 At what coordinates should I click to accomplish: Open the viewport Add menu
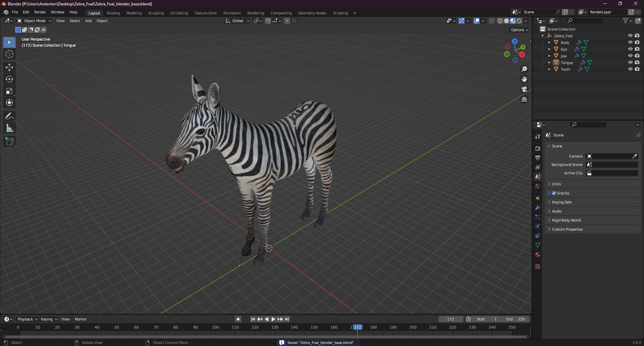point(88,21)
